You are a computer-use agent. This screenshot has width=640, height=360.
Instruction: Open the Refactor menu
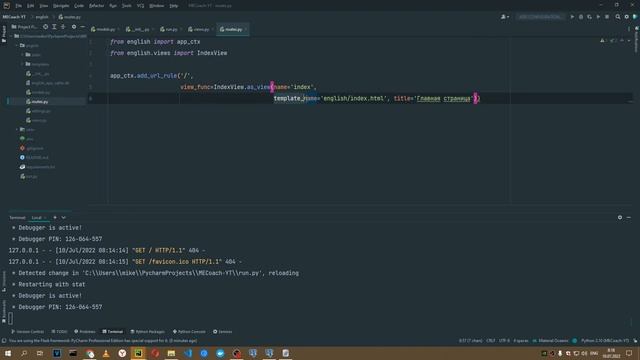point(96,6)
